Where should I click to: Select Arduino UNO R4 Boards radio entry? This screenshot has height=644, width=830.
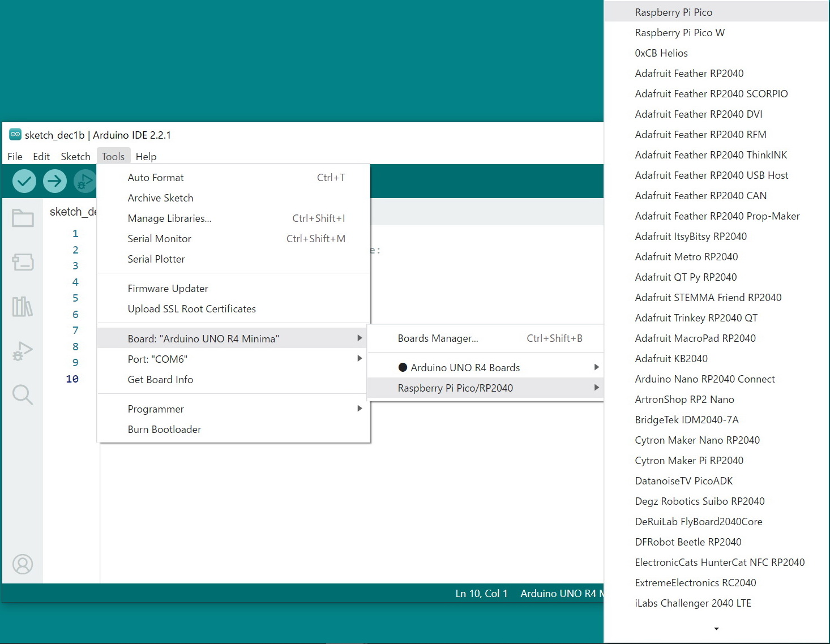486,368
